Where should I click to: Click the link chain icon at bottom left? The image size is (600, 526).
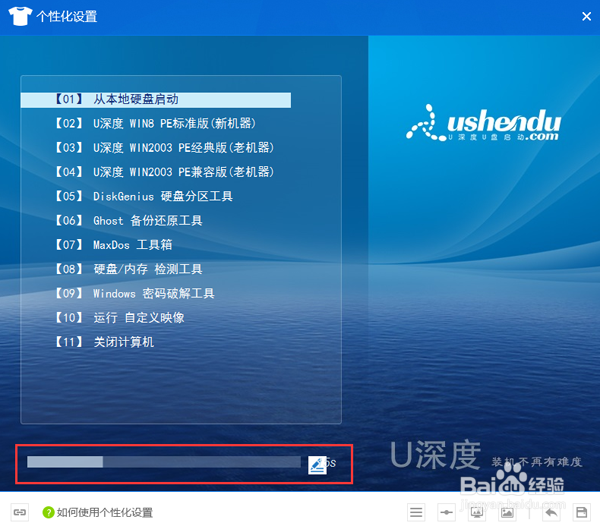pos(20,512)
